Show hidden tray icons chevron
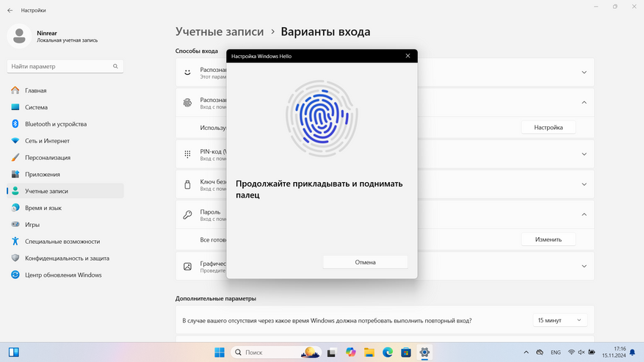644x362 pixels. pos(526,352)
